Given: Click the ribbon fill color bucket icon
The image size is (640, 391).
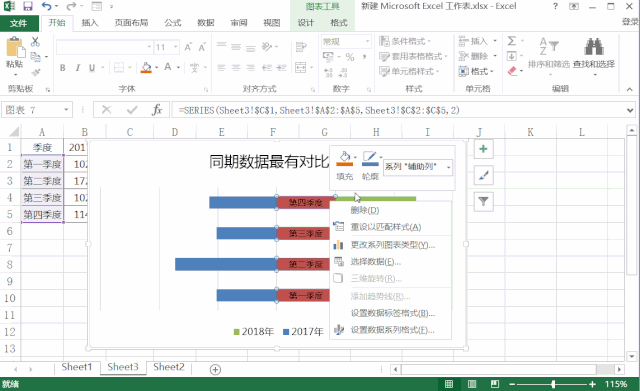Looking at the screenshot, I should [146, 67].
